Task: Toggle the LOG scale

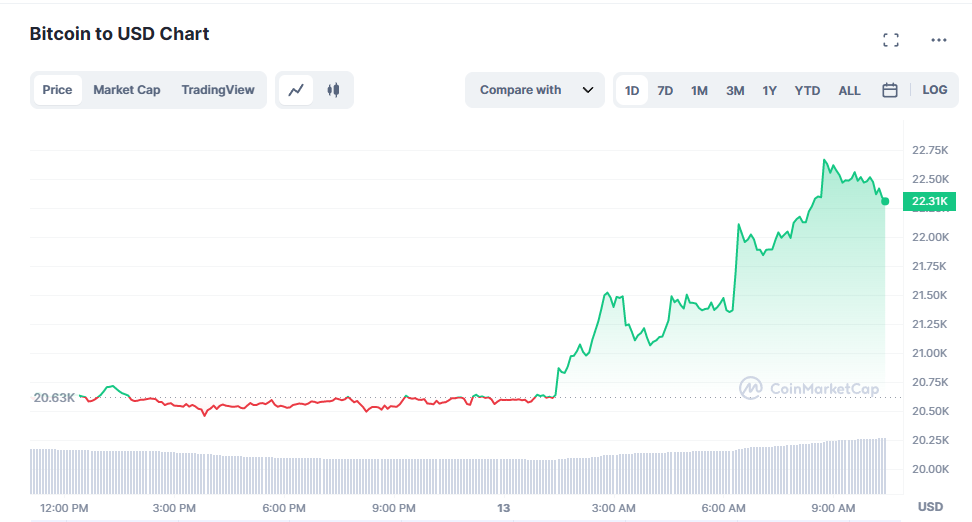Action: point(934,90)
